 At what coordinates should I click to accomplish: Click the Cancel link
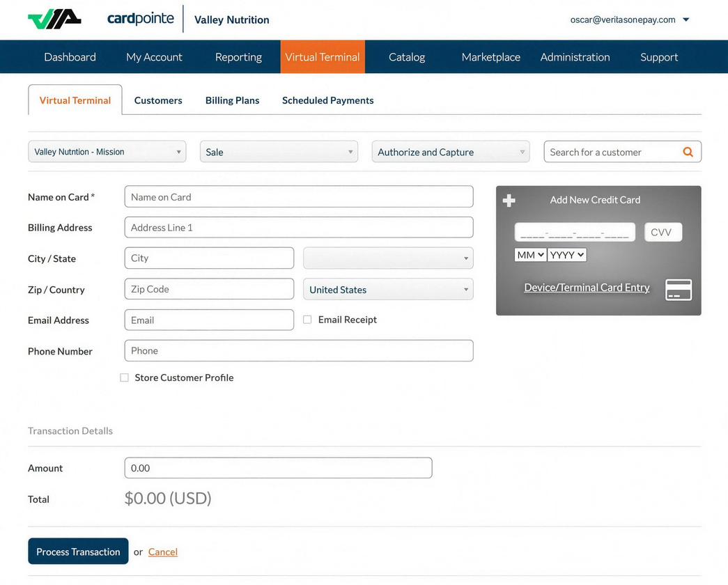(163, 552)
